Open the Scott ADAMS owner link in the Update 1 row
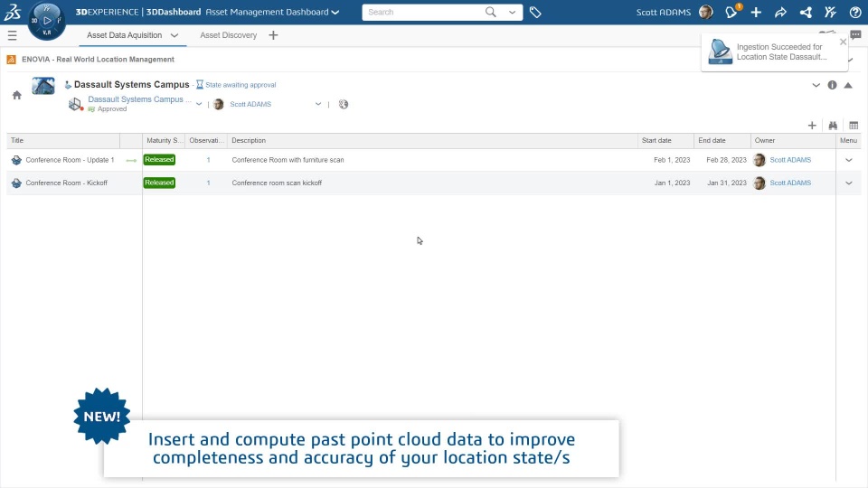Screen dimensions: 868x488 point(790,160)
